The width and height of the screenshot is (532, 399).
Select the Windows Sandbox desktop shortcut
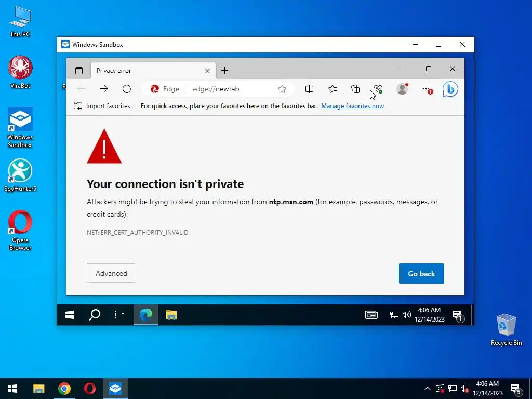coord(20,127)
